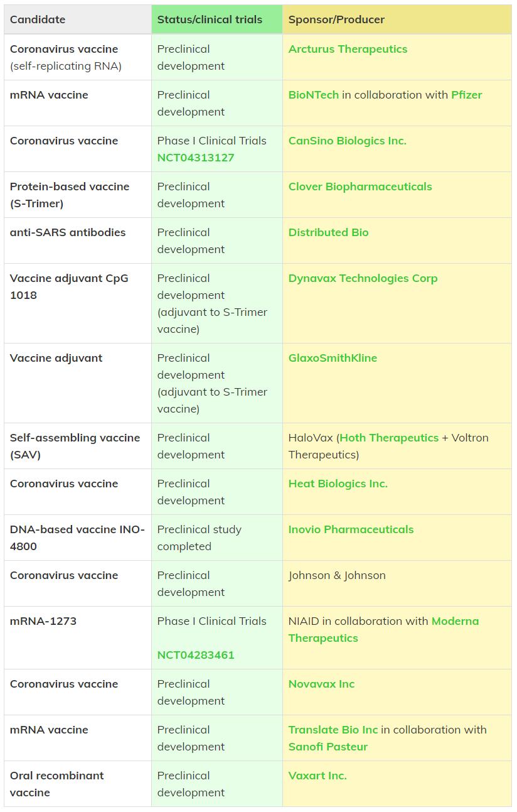The width and height of the screenshot is (517, 812).
Task: Open the Novavax Inc link
Action: (321, 684)
